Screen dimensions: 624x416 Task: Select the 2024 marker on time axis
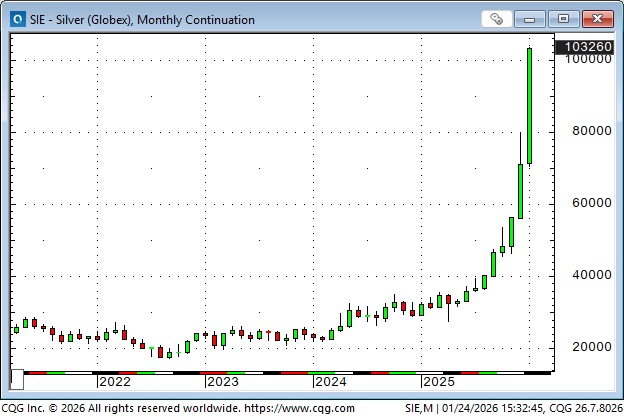330,382
